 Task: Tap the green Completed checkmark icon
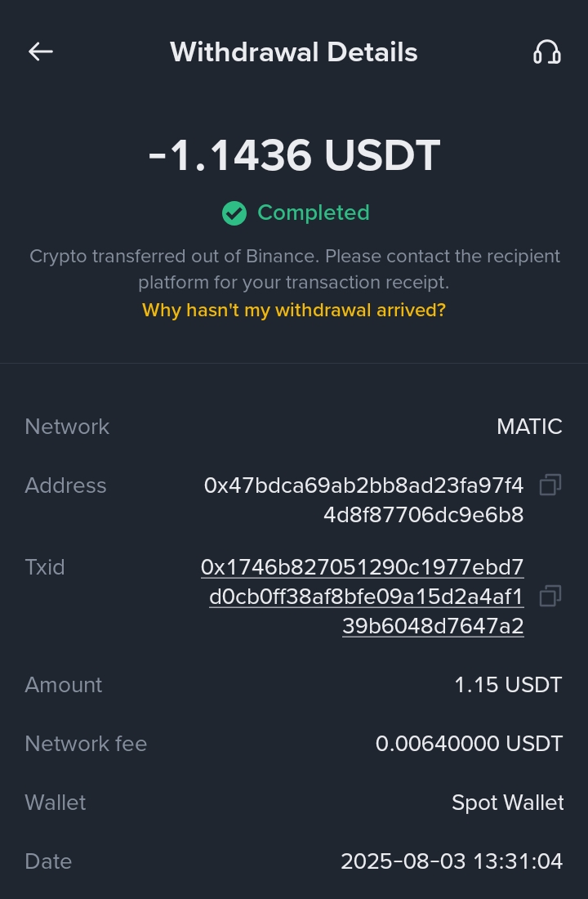pos(234,213)
